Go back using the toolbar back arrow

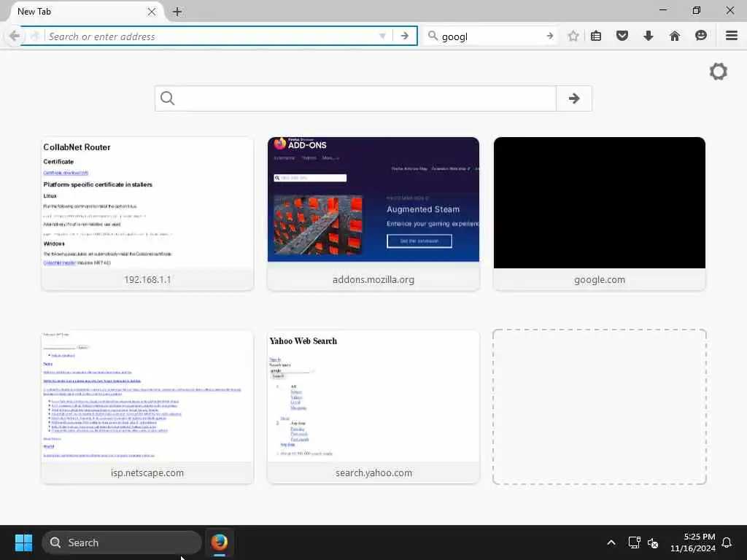pyautogui.click(x=15, y=36)
